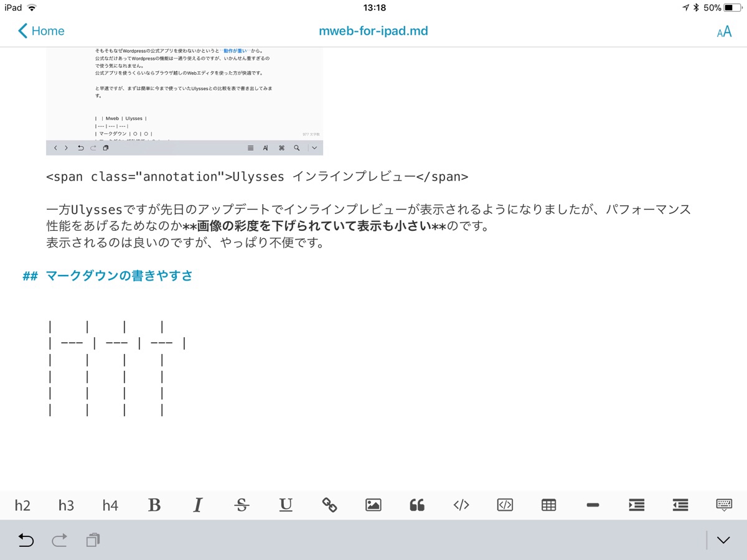Tap the battery indicator in status bar
The image size is (747, 560).
pos(733,7)
